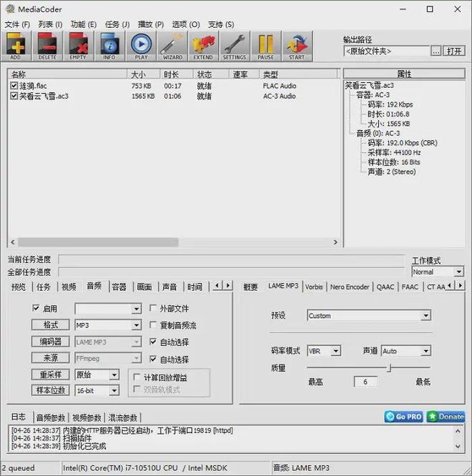Screen dimensions: 472x476
Task: Open the EXTEND plugins icon
Action: click(x=203, y=46)
